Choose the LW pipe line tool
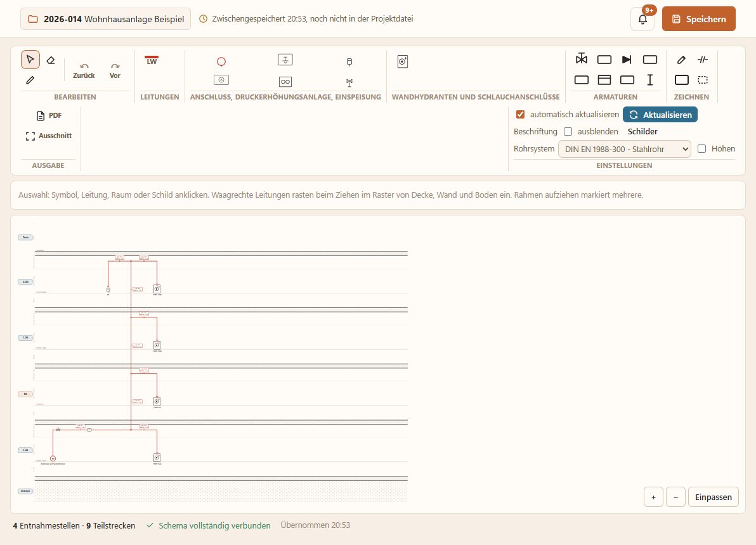 (x=152, y=60)
